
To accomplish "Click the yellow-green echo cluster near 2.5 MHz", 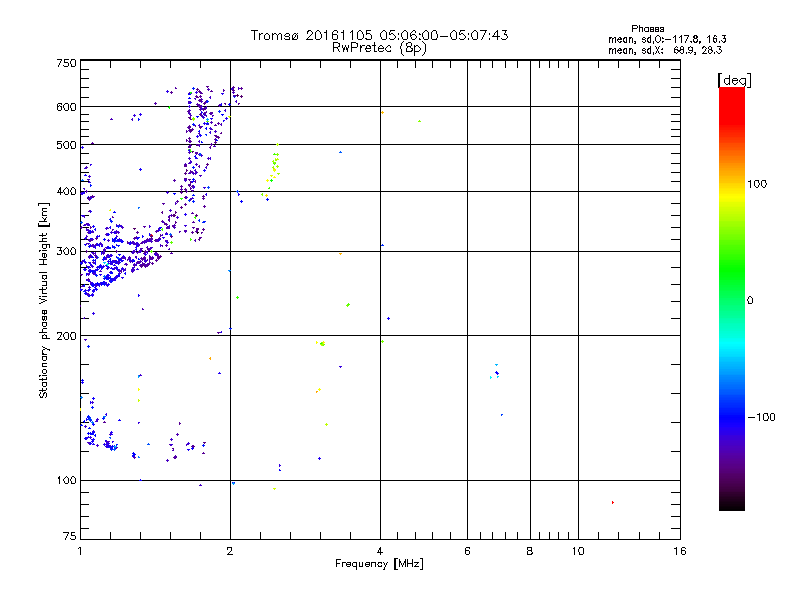I will pos(272,171).
